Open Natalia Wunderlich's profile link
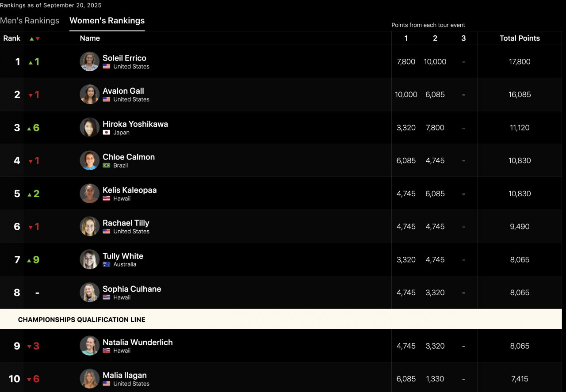Viewport: 566px width, 392px height. tap(138, 342)
